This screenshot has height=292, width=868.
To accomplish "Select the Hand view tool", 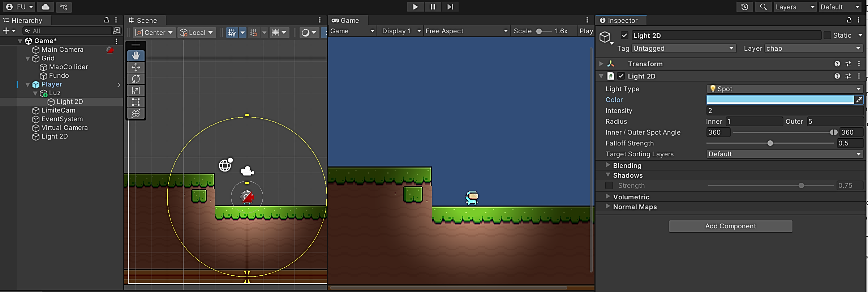I will 136,55.
